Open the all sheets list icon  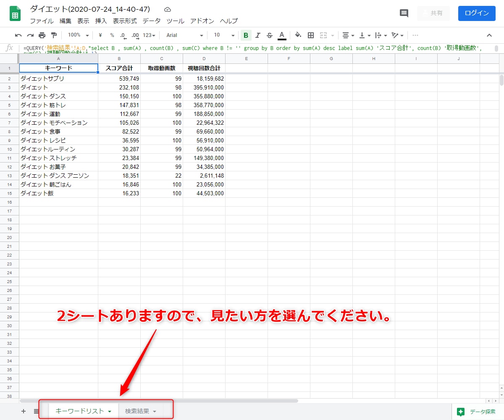point(37,411)
